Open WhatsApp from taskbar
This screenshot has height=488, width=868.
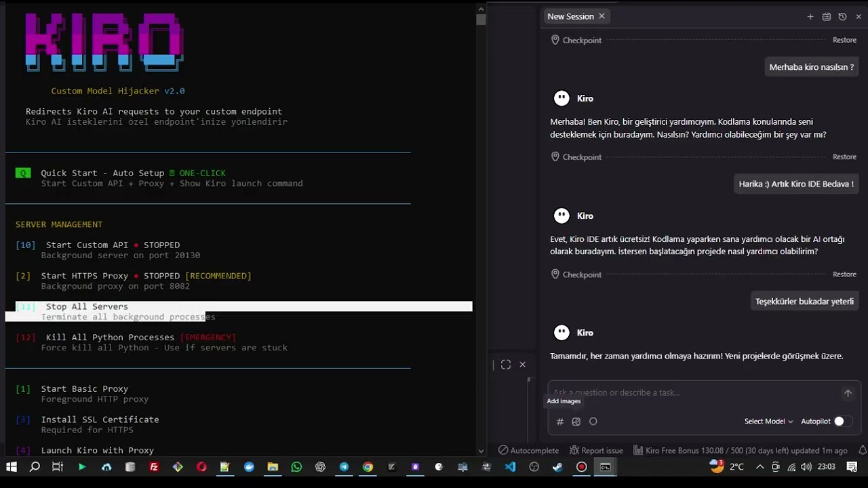(296, 467)
